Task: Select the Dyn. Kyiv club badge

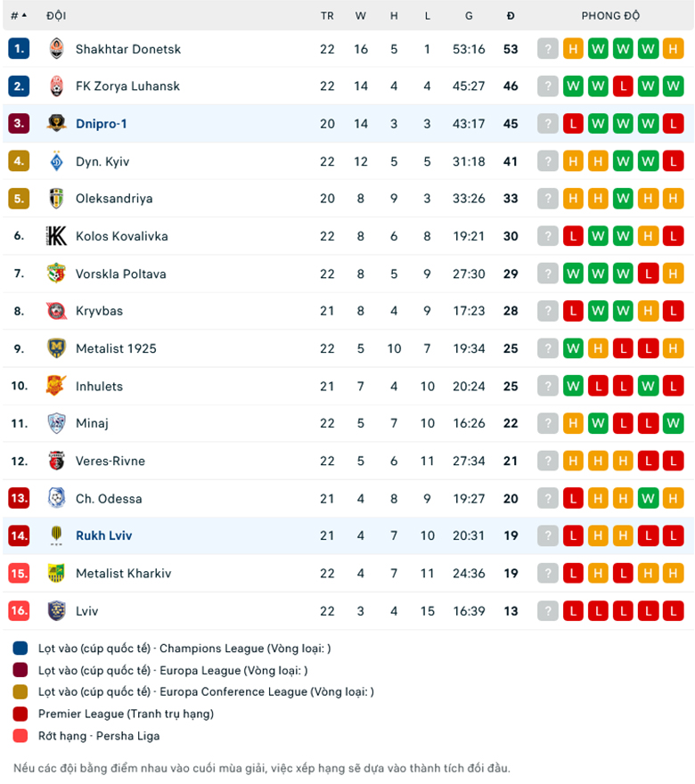Action: point(56,161)
